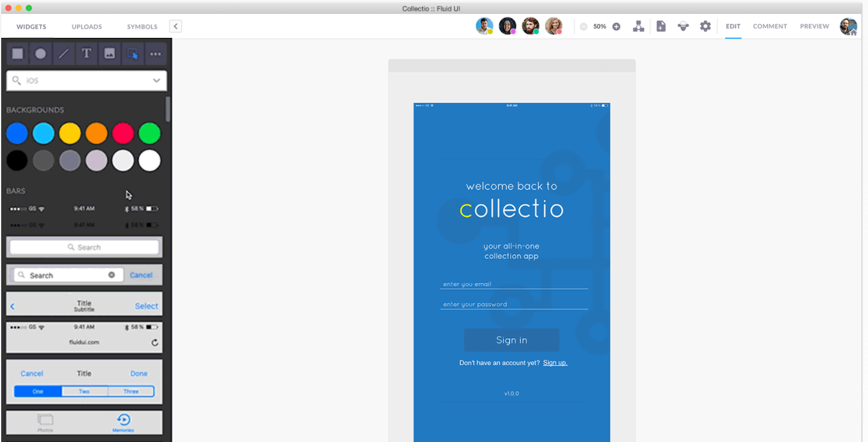Open the iOS library dropdown

pos(86,80)
